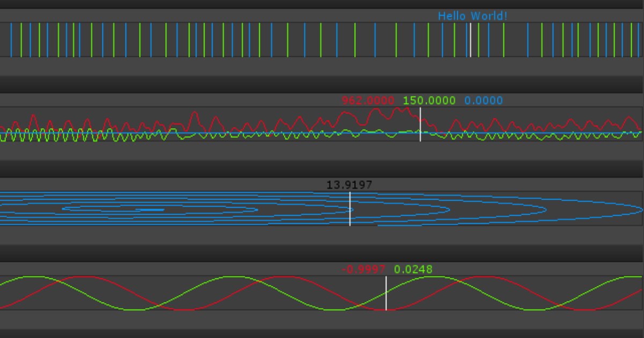
Task: Select the red value readout "962.0000"
Action: point(368,100)
